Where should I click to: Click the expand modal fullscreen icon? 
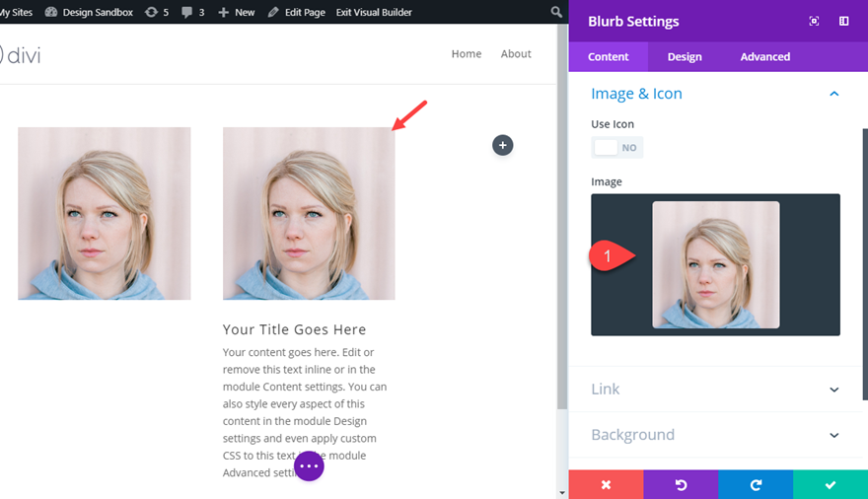point(814,21)
